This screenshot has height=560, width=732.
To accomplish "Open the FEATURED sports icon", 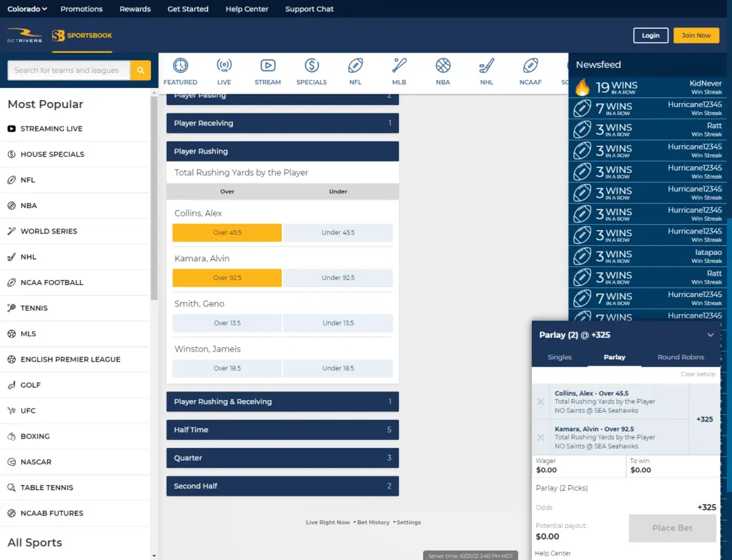I will coord(180,66).
